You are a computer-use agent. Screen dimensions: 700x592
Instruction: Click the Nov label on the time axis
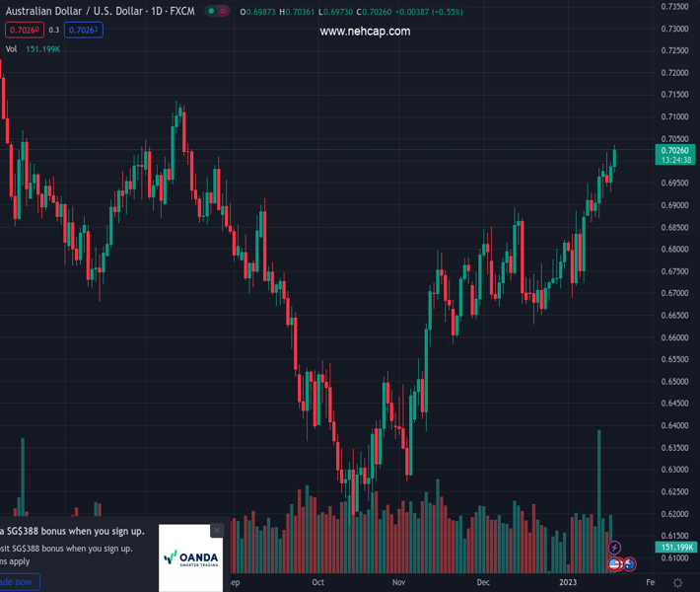coord(399,583)
